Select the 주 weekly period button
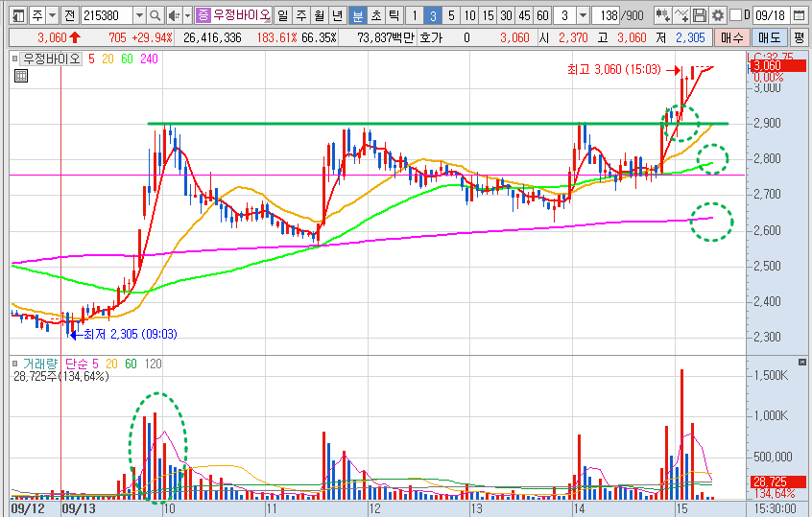Image resolution: width=812 pixels, height=517 pixels. pos(301,16)
